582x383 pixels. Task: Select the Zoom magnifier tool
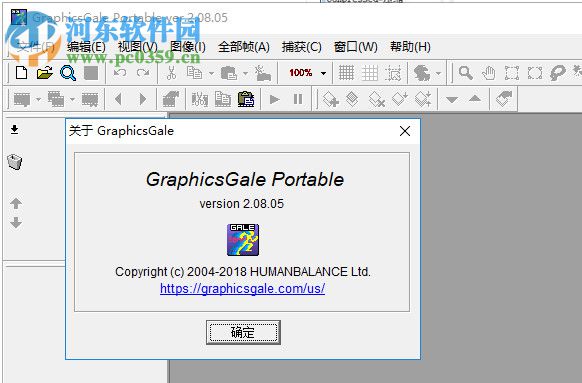click(x=465, y=73)
